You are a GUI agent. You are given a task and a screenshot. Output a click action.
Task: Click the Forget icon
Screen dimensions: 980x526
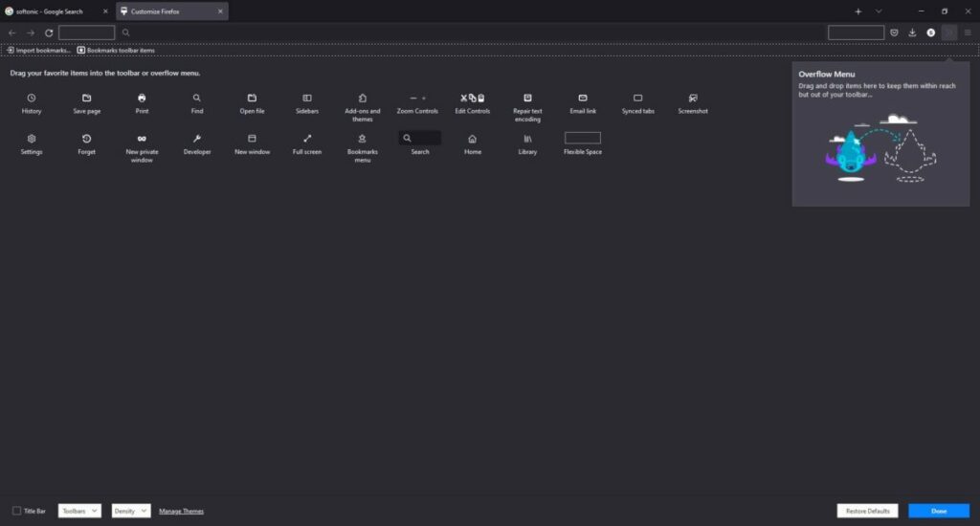point(86,139)
